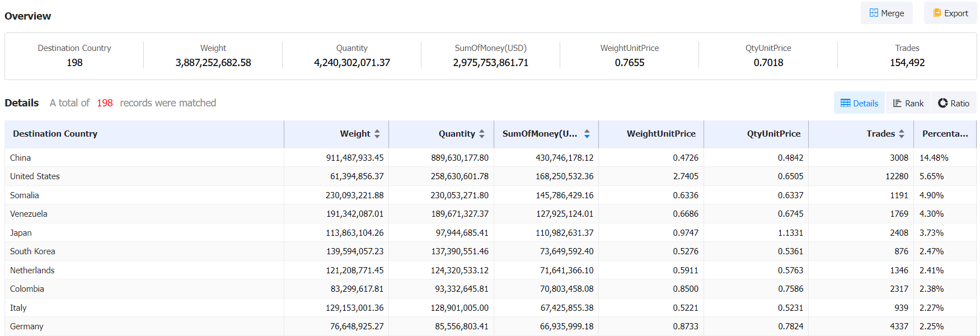
Task: Click the Details table icon
Action: (x=845, y=103)
